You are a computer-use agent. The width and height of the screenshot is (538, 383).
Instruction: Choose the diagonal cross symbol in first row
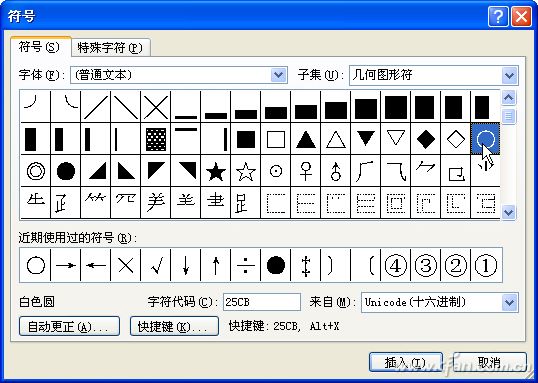pyautogui.click(x=156, y=107)
